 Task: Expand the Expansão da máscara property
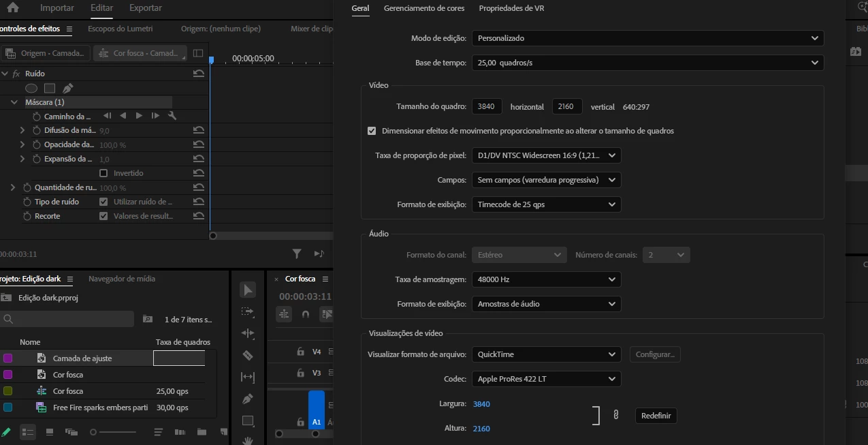(x=22, y=159)
